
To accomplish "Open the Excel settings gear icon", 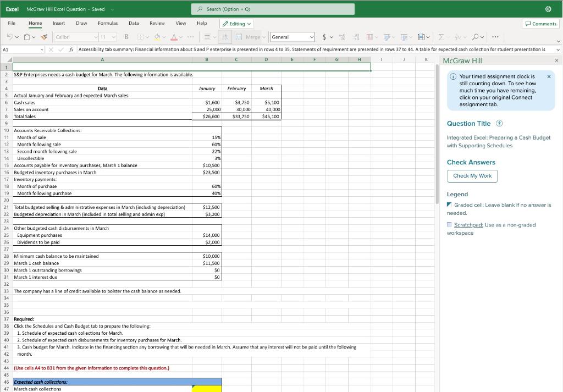I will coord(547,9).
